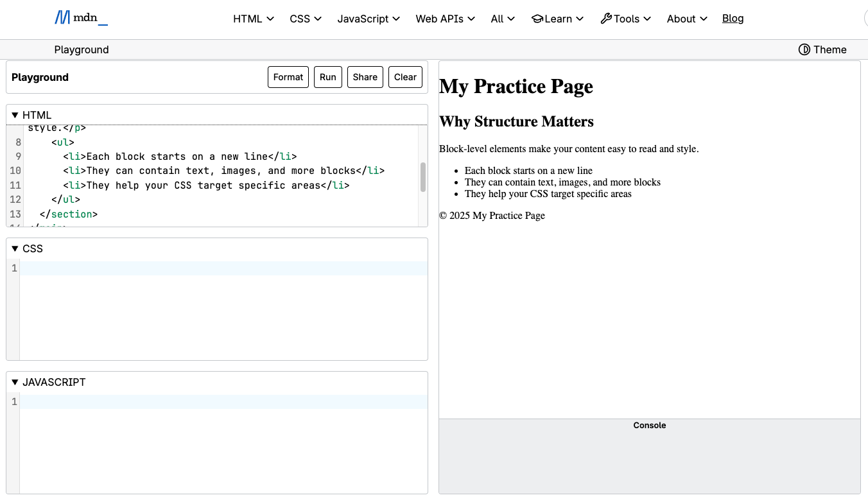Open the Tools menu
Image resolution: width=868 pixels, height=502 pixels.
click(x=626, y=19)
